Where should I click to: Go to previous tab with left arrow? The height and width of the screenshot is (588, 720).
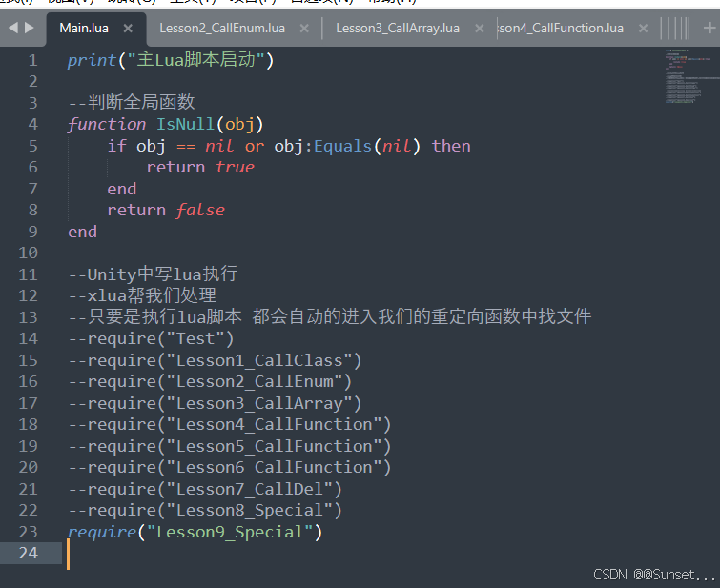tap(13, 28)
